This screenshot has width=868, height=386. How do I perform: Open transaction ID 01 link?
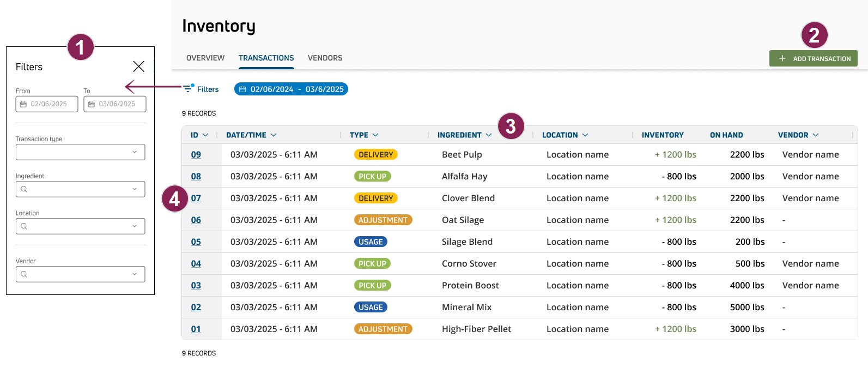(196, 329)
